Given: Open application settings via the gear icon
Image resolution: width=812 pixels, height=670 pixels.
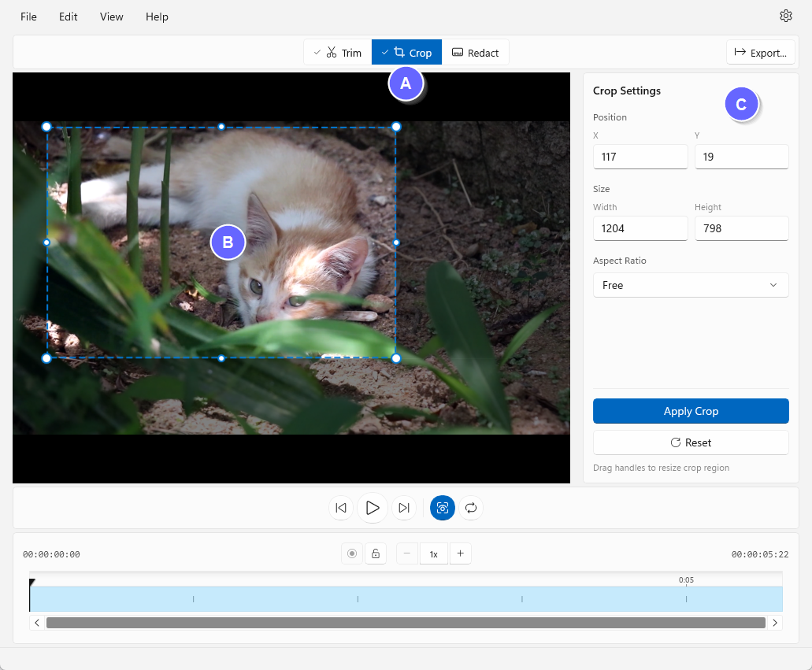Looking at the screenshot, I should pyautogui.click(x=785, y=16).
